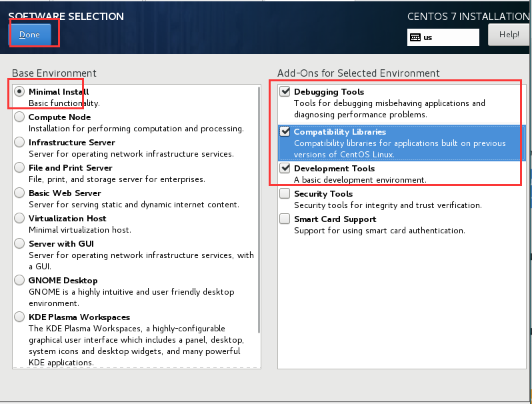Select Minimal Install radio button

pyautogui.click(x=19, y=92)
